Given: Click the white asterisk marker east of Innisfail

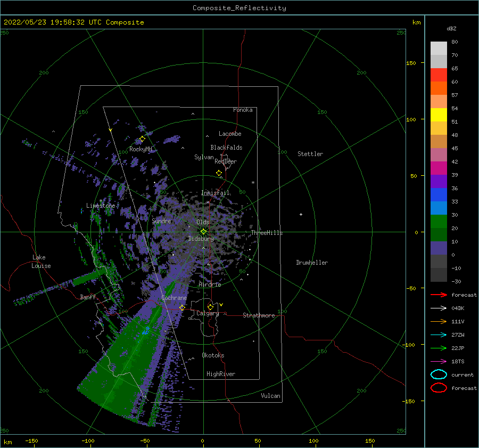Looking at the screenshot, I should coord(253,183).
